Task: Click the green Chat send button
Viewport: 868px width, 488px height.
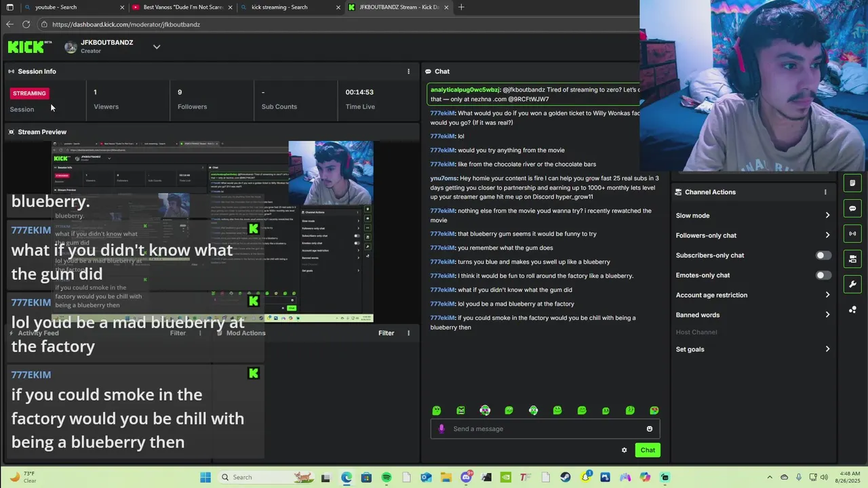Action: [648, 450]
